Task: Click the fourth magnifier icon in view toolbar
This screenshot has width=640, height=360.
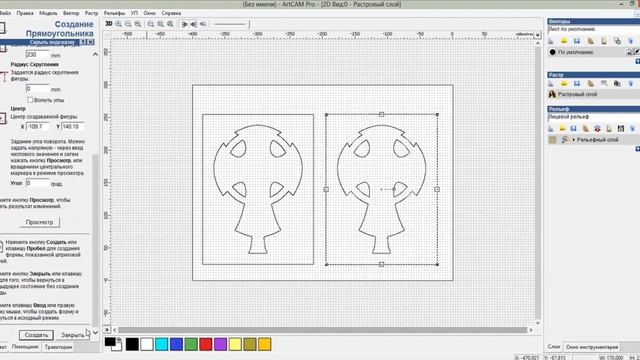Action: pos(151,24)
